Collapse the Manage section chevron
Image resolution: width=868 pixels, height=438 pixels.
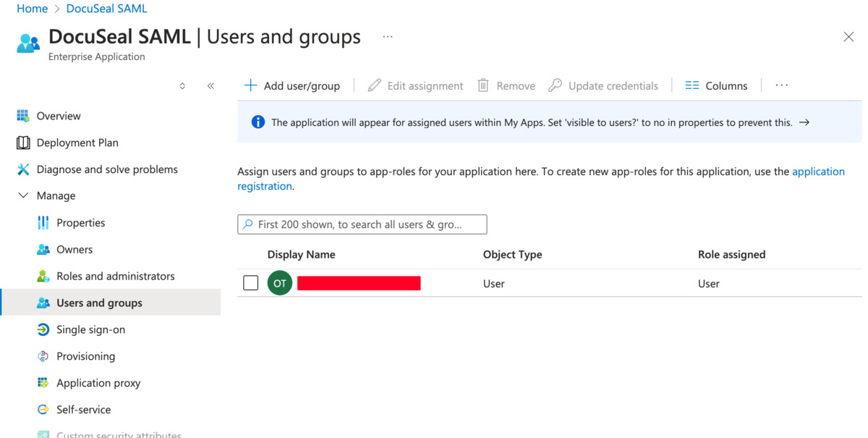pyautogui.click(x=23, y=195)
